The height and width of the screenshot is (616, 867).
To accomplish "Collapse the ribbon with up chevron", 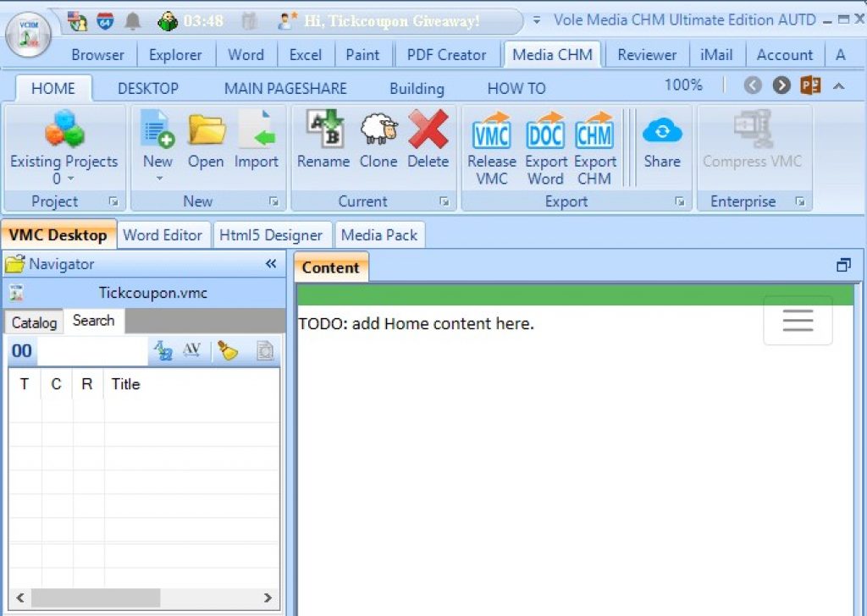I will [x=839, y=85].
